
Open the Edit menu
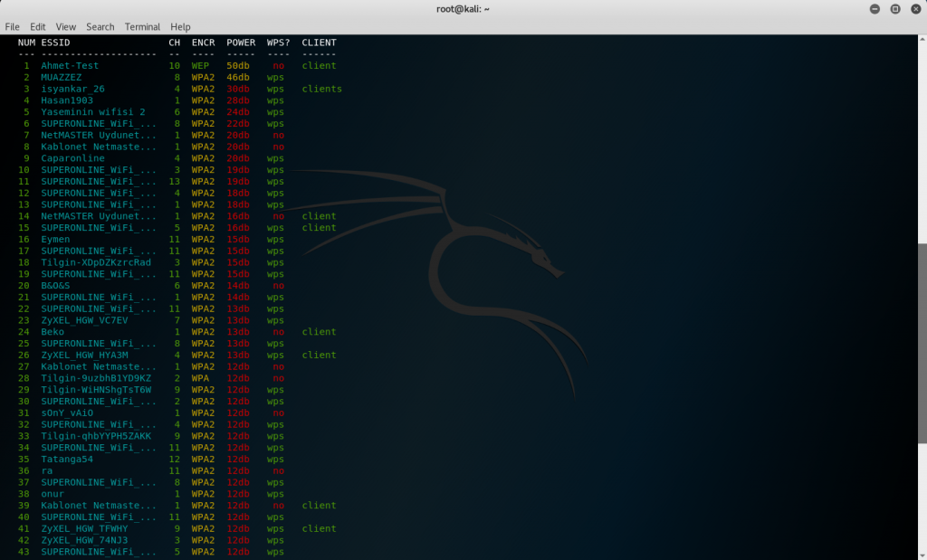point(37,27)
